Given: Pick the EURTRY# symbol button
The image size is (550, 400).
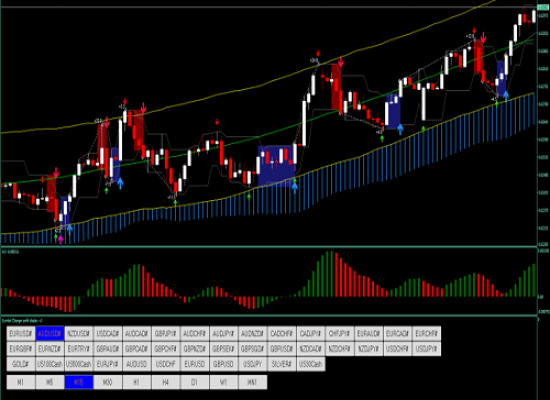Looking at the screenshot, I should (x=79, y=349).
